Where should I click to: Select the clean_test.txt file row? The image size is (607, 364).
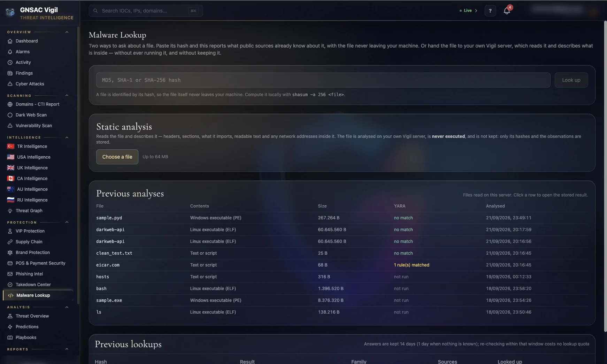pos(342,253)
